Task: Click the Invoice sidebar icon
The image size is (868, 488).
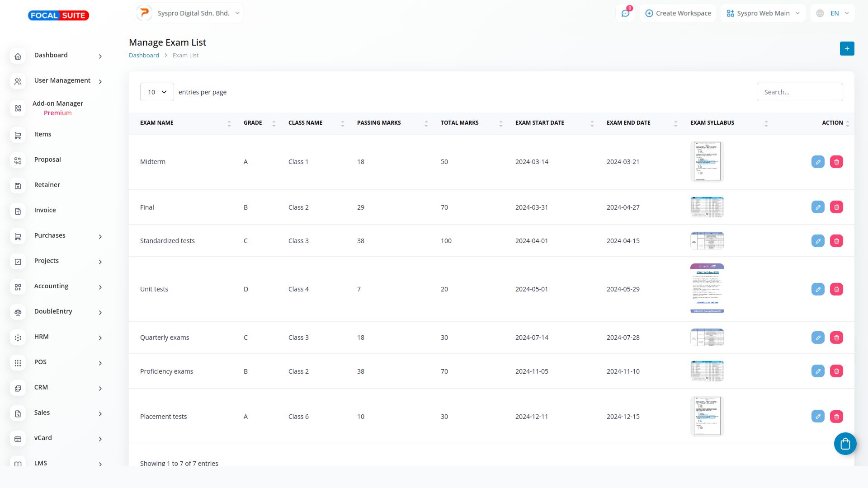Action: tap(18, 211)
